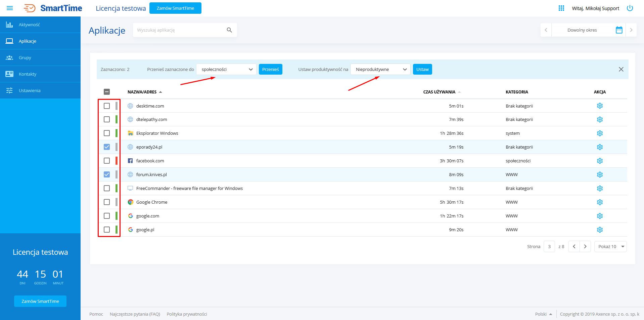The width and height of the screenshot is (644, 320).
Task: Click the Przenieś button
Action: pos(270,69)
